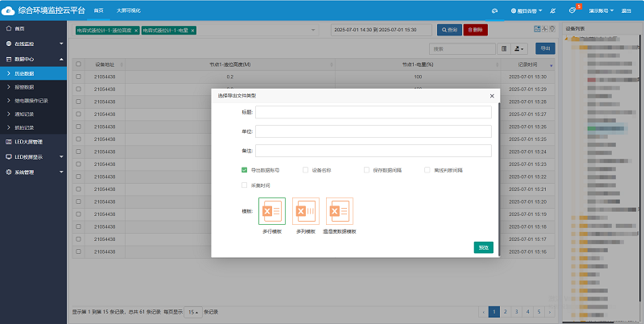Click the column view icon beside search
Image resolution: width=644 pixels, height=324 pixels.
[504, 48]
